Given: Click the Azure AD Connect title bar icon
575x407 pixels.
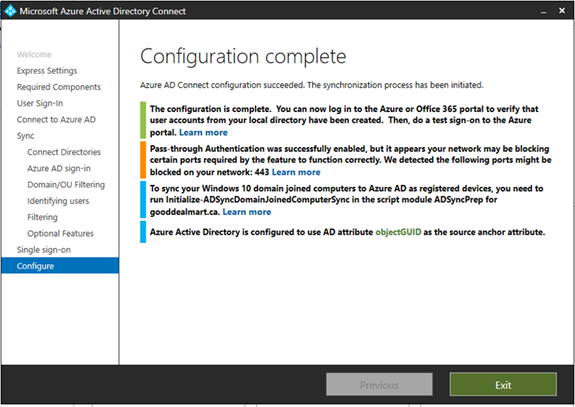Looking at the screenshot, I should [10, 11].
